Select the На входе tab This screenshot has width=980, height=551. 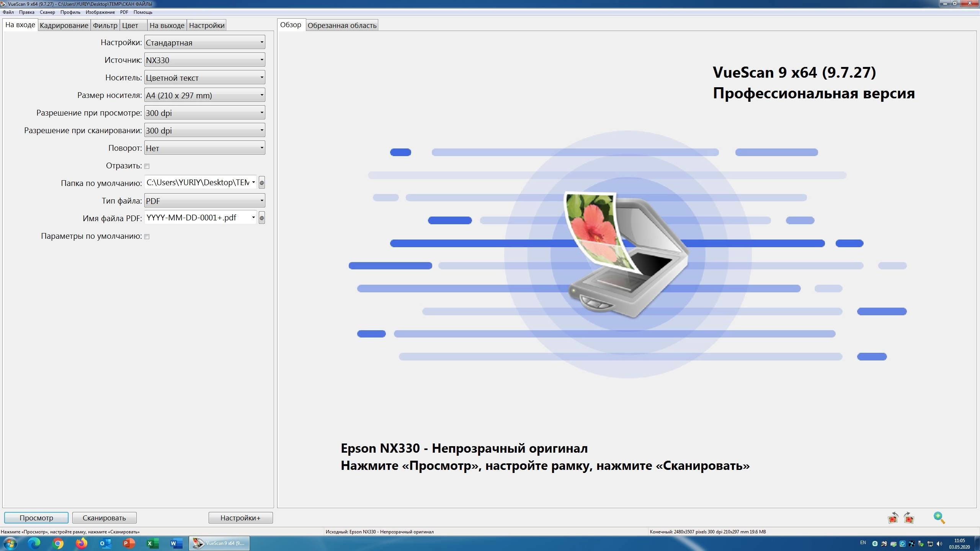click(20, 25)
